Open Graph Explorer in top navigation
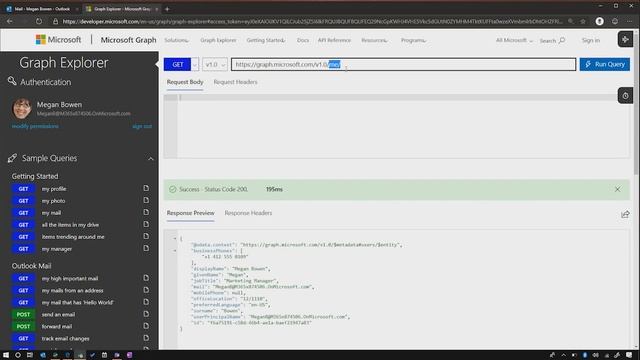 (218, 40)
